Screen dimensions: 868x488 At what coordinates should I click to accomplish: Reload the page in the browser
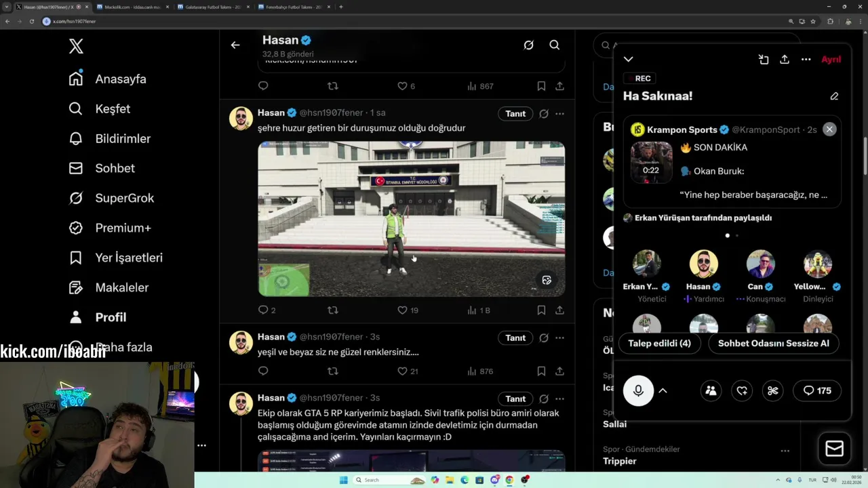(x=31, y=21)
